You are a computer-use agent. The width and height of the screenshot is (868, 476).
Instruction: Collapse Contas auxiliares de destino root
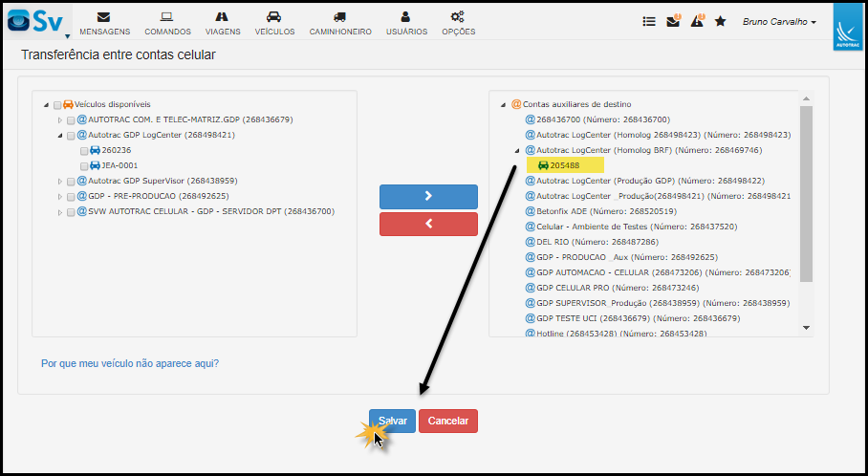tap(503, 104)
